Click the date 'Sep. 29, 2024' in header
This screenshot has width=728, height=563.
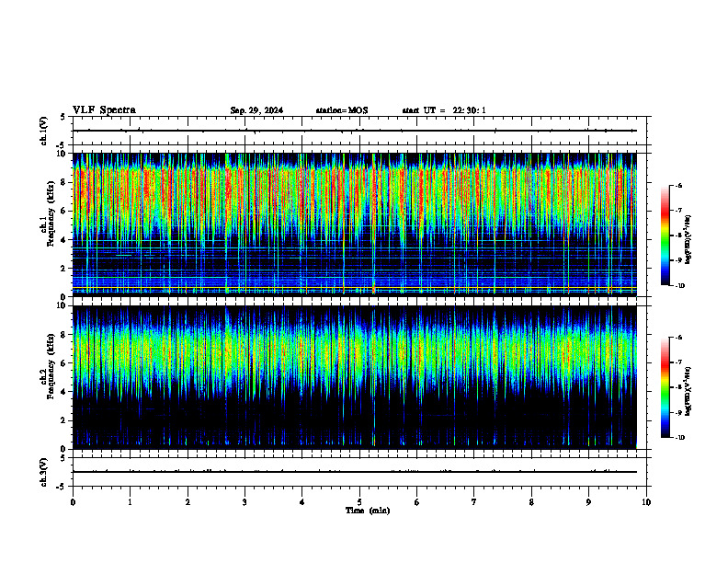tap(256, 110)
